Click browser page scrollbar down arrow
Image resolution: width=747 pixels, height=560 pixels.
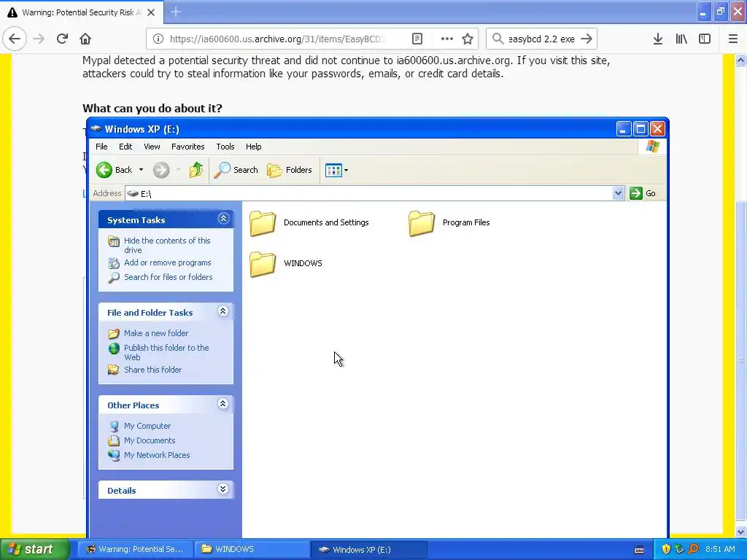(740, 532)
